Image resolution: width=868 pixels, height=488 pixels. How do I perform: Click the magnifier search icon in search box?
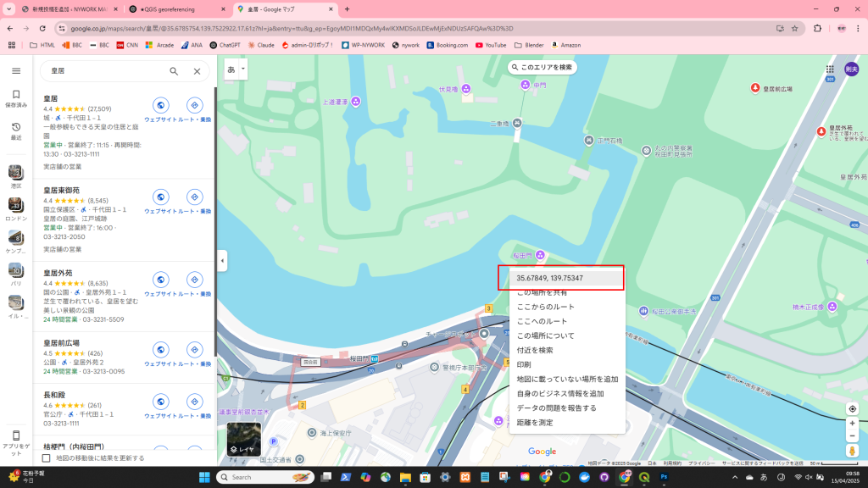tap(174, 72)
